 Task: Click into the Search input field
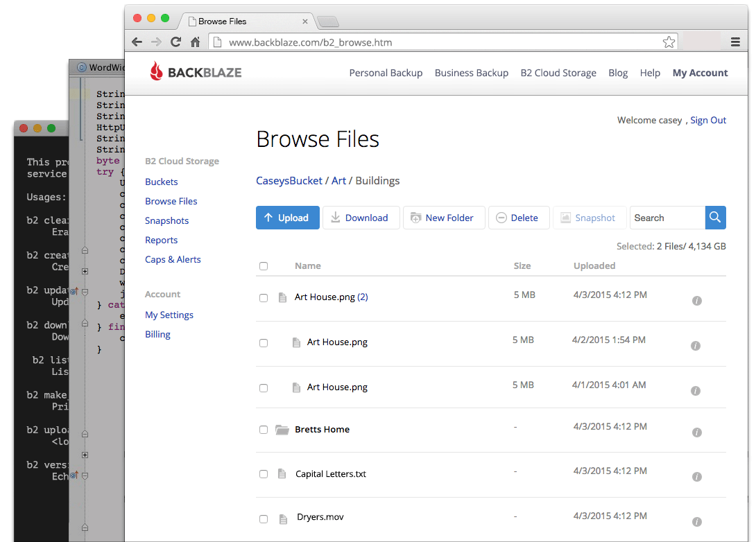[667, 218]
